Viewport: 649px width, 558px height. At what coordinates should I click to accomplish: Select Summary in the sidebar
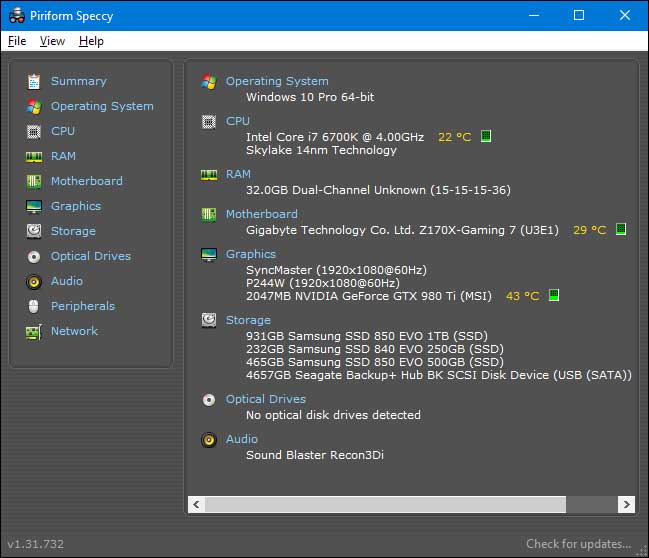click(79, 81)
